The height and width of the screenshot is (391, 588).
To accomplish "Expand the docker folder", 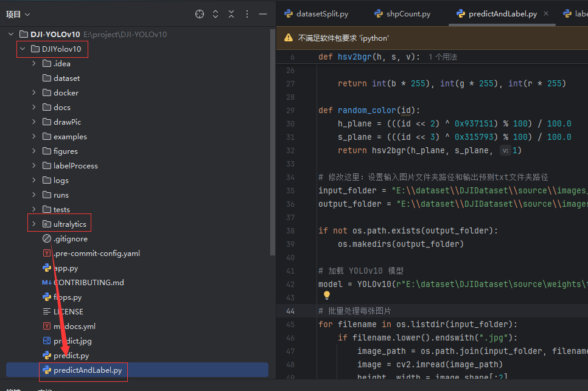I will pyautogui.click(x=33, y=92).
